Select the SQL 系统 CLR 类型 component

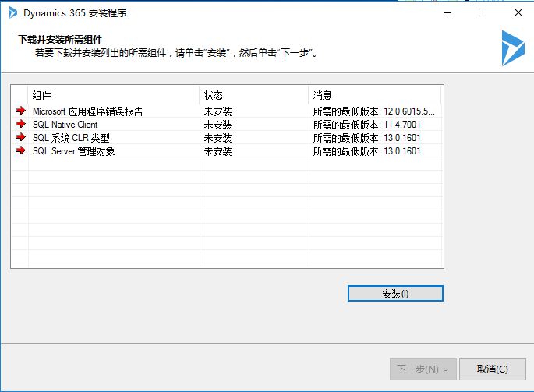227,138
